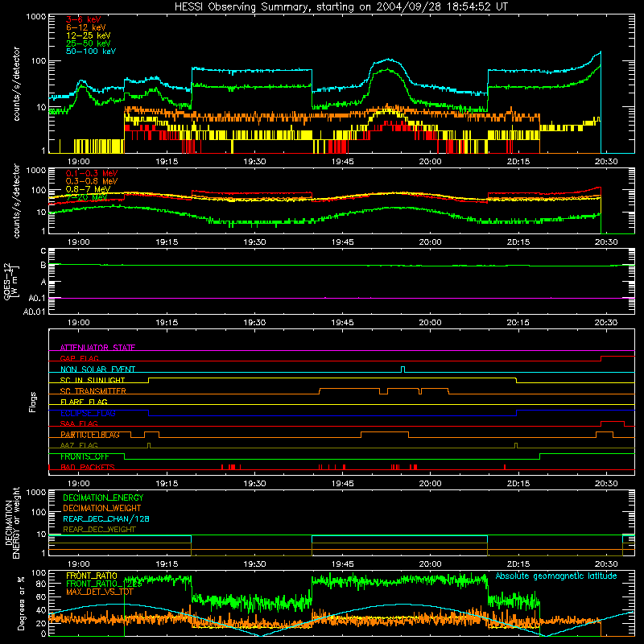Click the 0.1-0.3 MeV legend label
The width and height of the screenshot is (644, 644).
click(x=92, y=173)
